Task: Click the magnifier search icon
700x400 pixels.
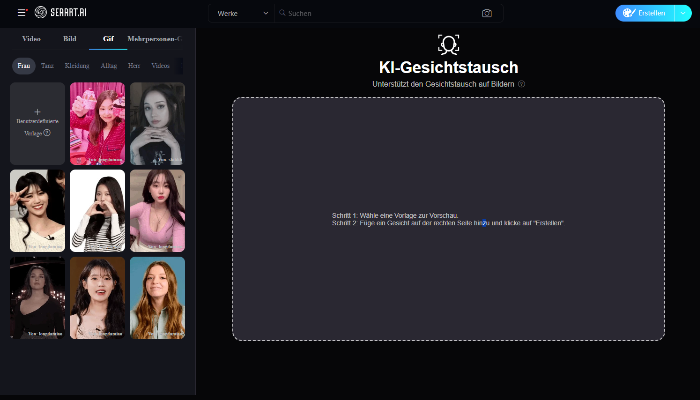Action: [282, 13]
